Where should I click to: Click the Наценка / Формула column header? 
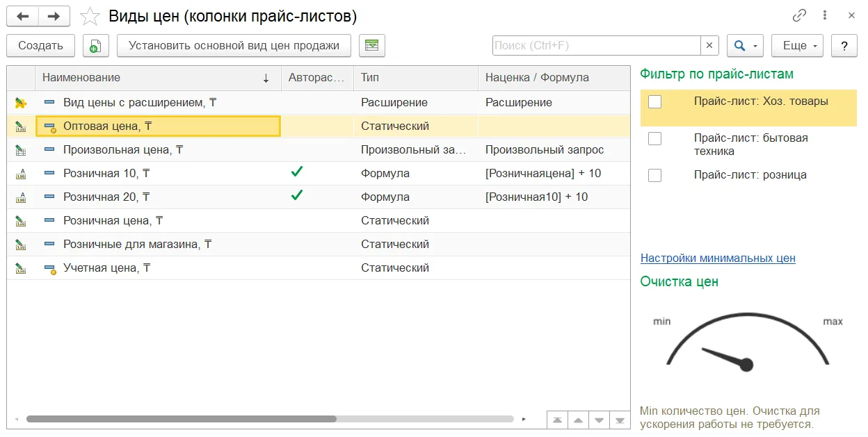click(x=554, y=78)
